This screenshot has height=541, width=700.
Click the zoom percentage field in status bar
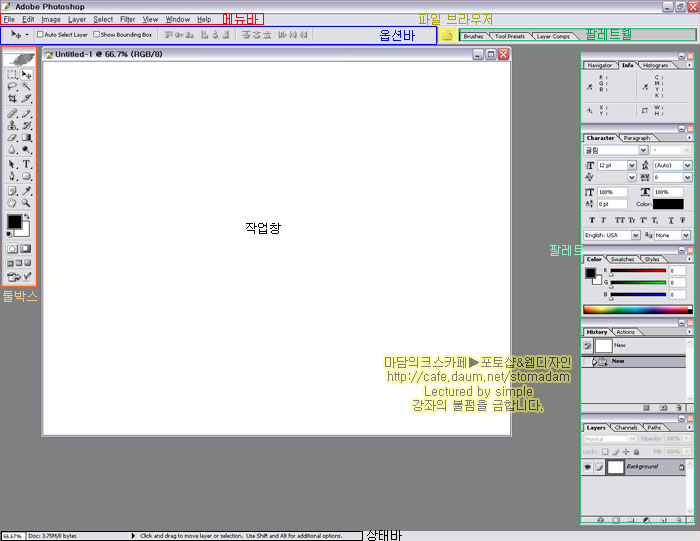click(x=12, y=536)
